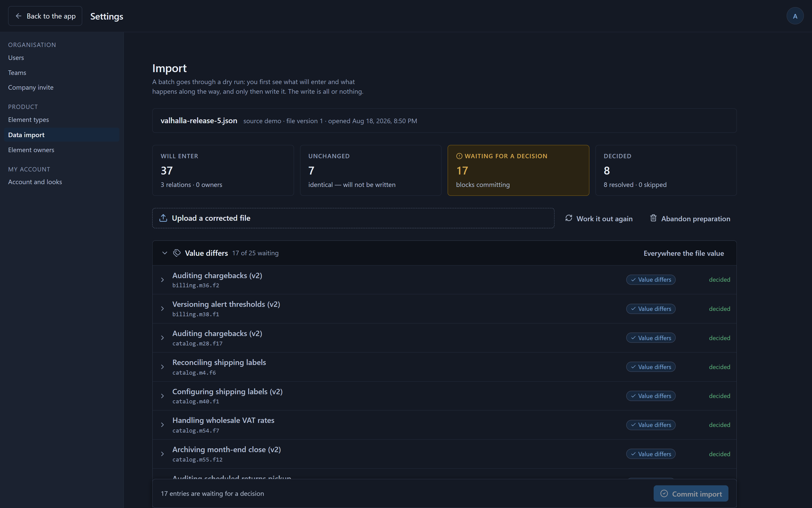Open Element types section
Screen dimensions: 812x508
[x=62, y=120]
